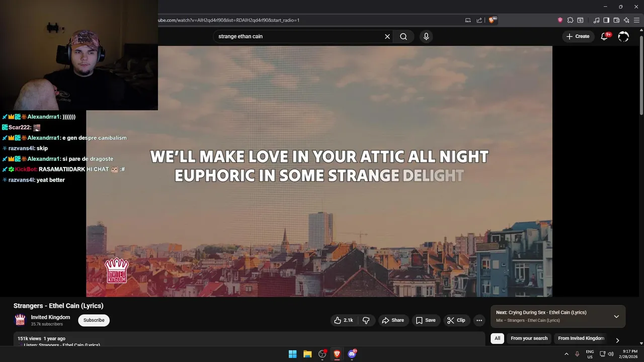
Task: Click the Create button
Action: click(x=578, y=36)
